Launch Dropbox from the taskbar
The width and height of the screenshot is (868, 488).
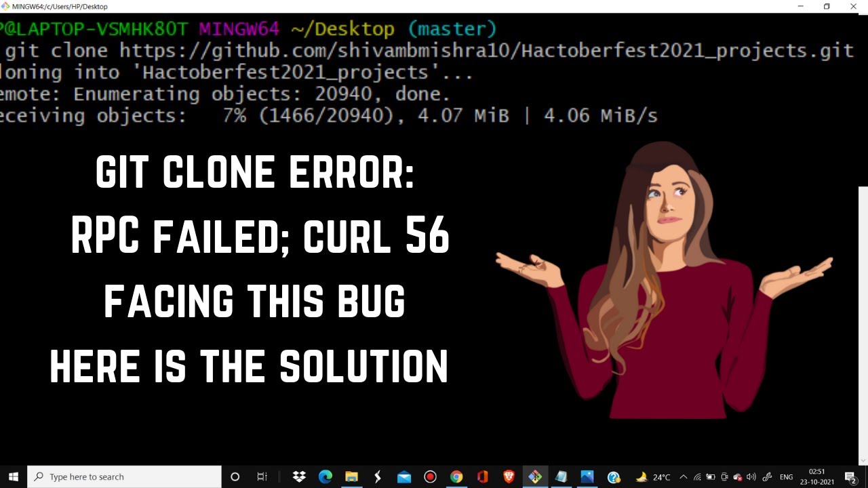coord(299,476)
